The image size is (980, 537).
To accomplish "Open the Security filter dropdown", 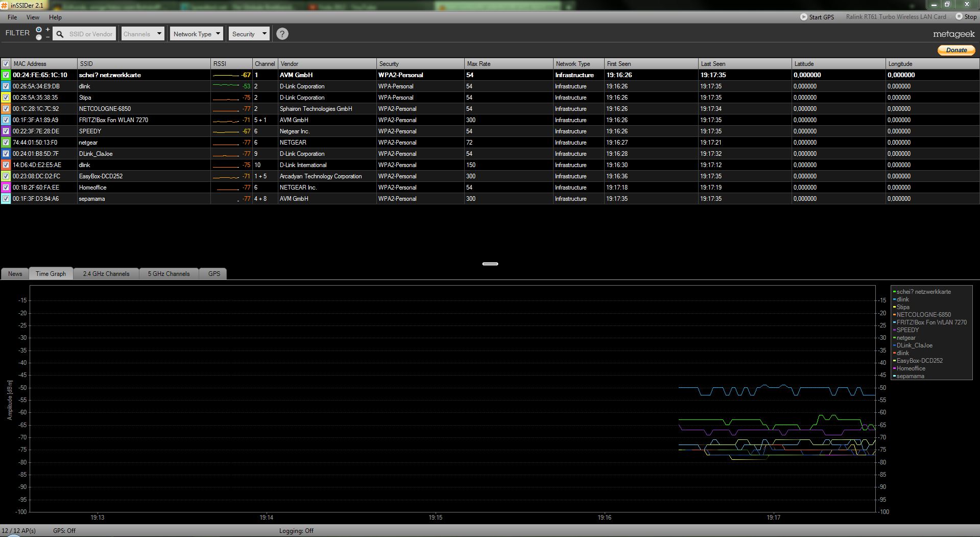I will [249, 34].
